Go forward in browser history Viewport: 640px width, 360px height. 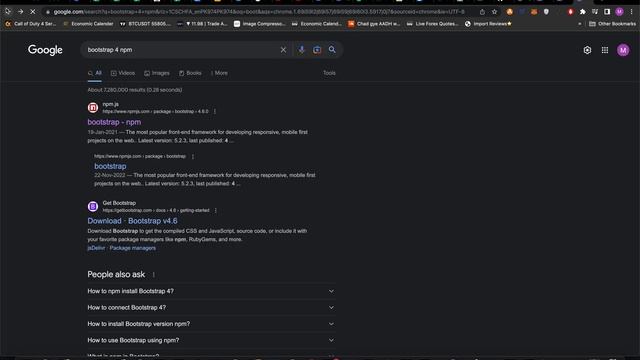(20, 12)
